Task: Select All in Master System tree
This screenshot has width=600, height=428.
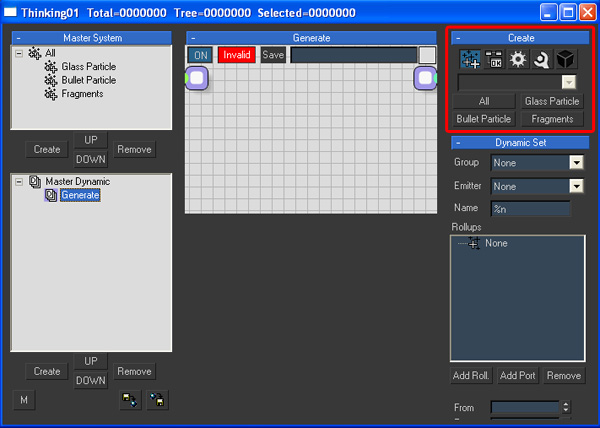Action: click(x=50, y=53)
